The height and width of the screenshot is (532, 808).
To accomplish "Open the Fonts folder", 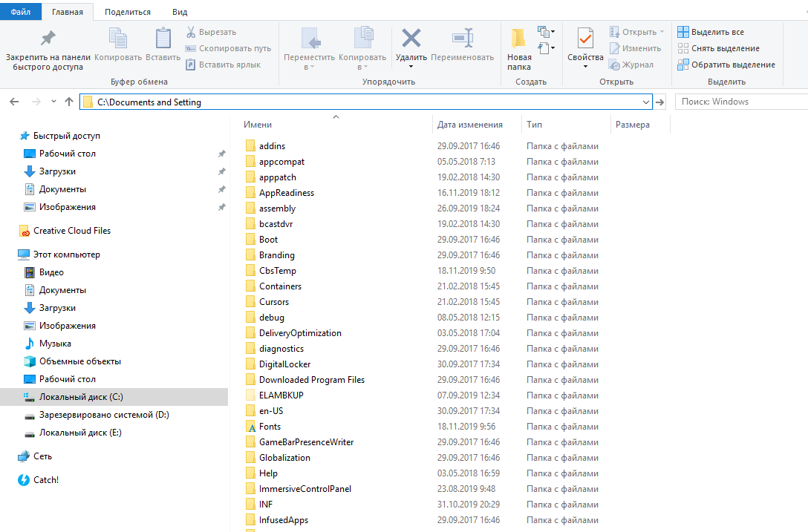I will [x=270, y=427].
